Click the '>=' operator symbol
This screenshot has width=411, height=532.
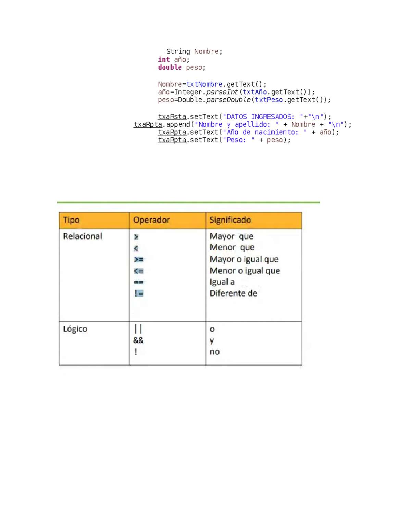139,260
